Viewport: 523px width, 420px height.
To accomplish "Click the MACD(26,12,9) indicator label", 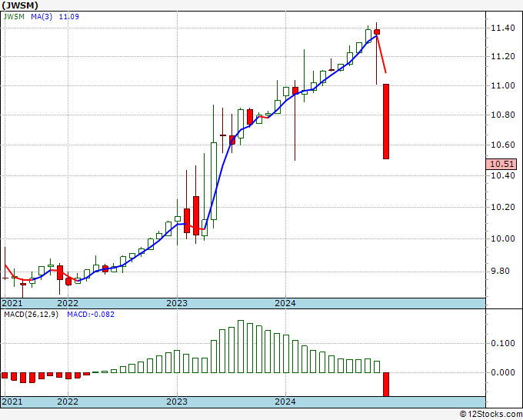I will coord(31,315).
